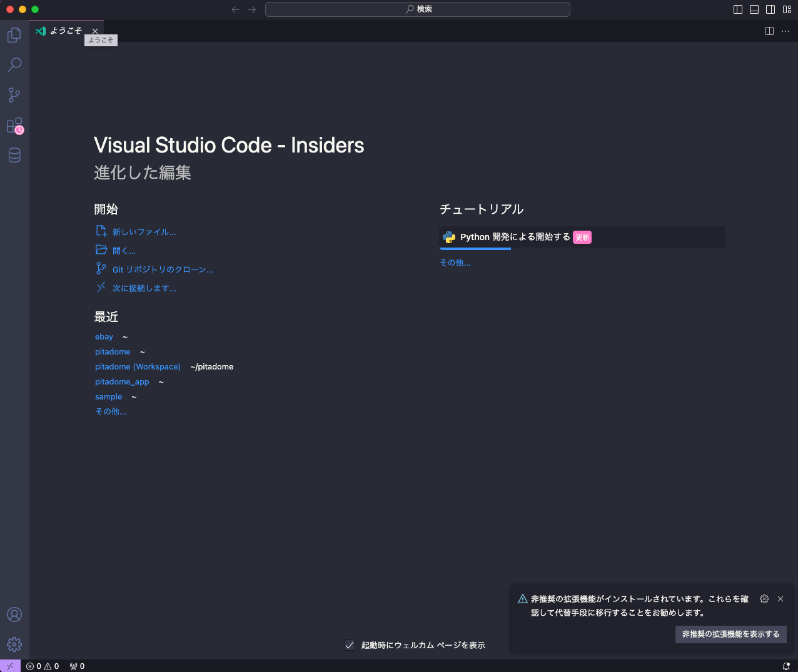
Task: Uncheck 起動時にウェルカム ページを表示 checkbox
Action: 350,645
